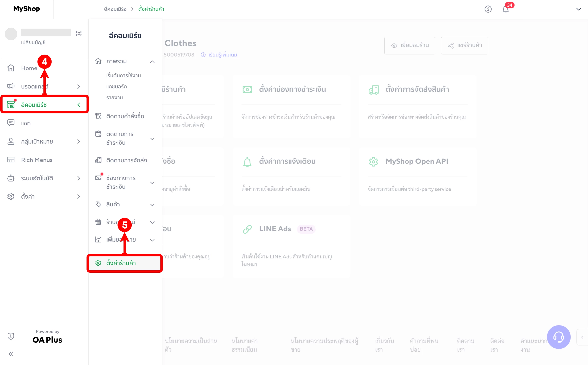Collapse sidebar with double-chevron icon
The width and height of the screenshot is (588, 365).
(11, 354)
